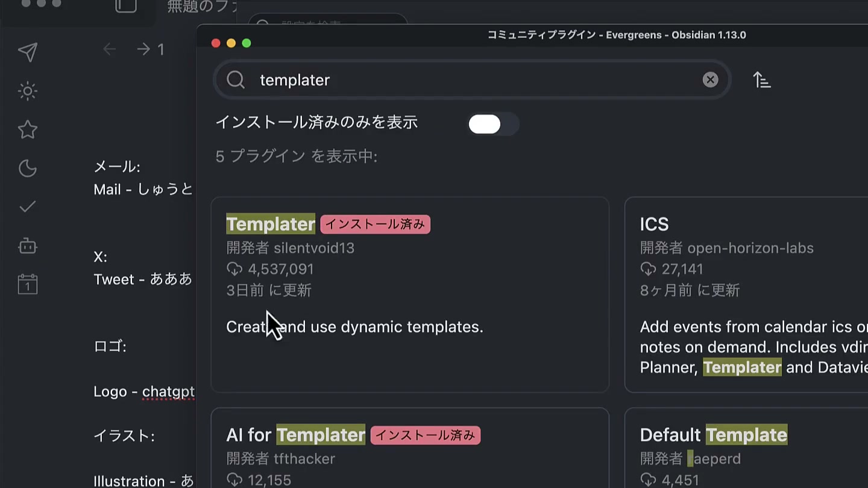Click the magnifier icon in plugin search
This screenshot has height=488, width=868.
(x=236, y=80)
